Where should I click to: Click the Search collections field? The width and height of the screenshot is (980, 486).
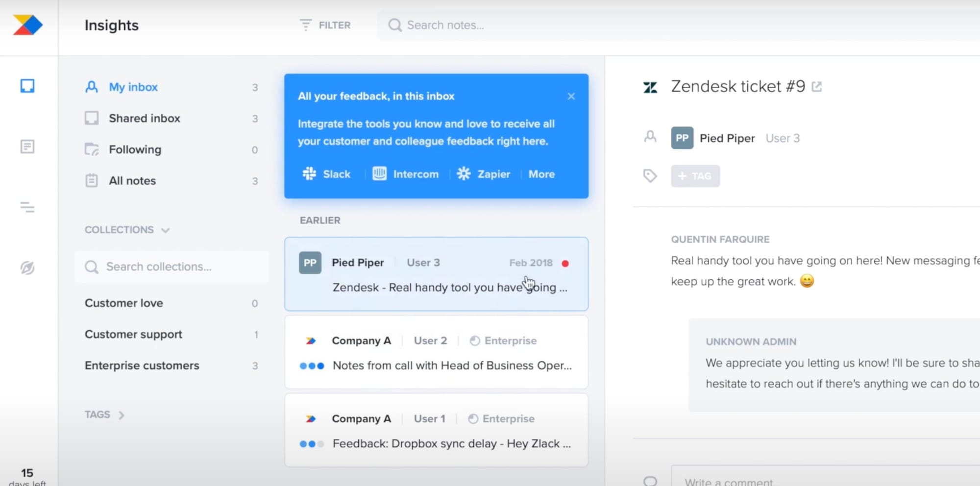171,267
